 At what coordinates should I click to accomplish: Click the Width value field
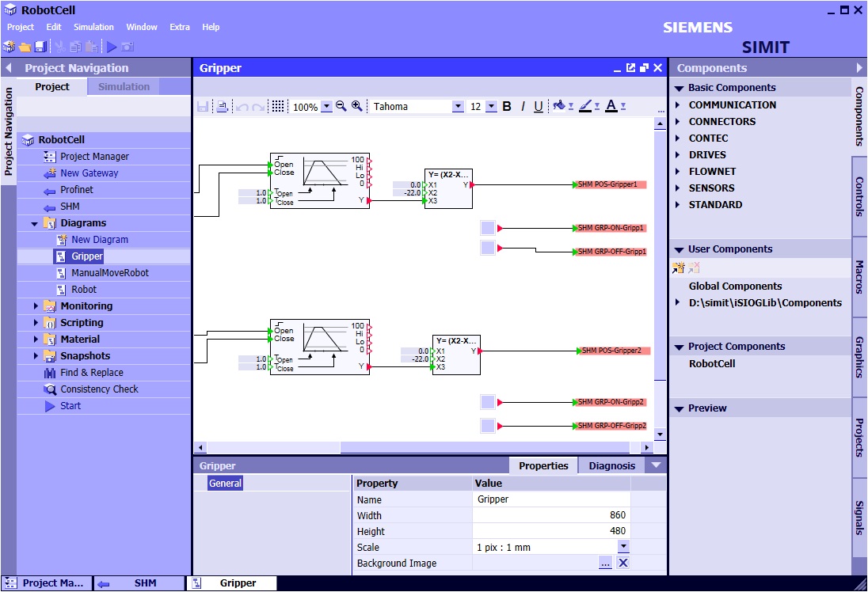(x=551, y=515)
